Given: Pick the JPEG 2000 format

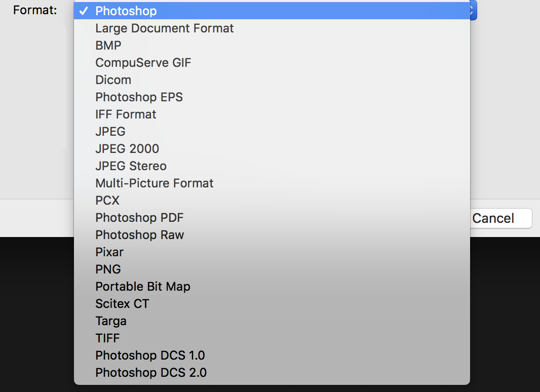Looking at the screenshot, I should (x=127, y=148).
